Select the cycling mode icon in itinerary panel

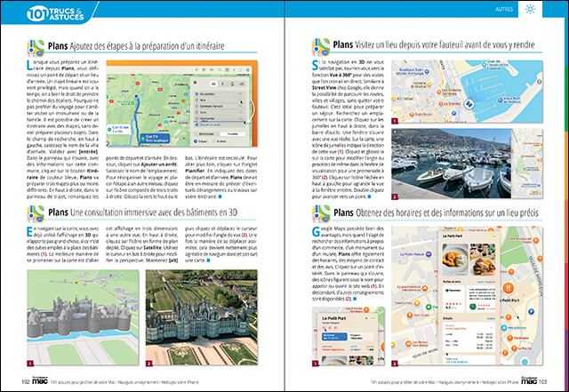point(242,84)
